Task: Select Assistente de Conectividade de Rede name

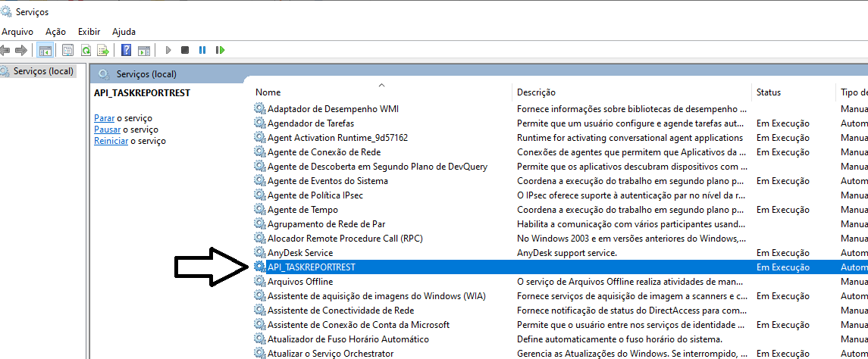Action: click(x=341, y=311)
